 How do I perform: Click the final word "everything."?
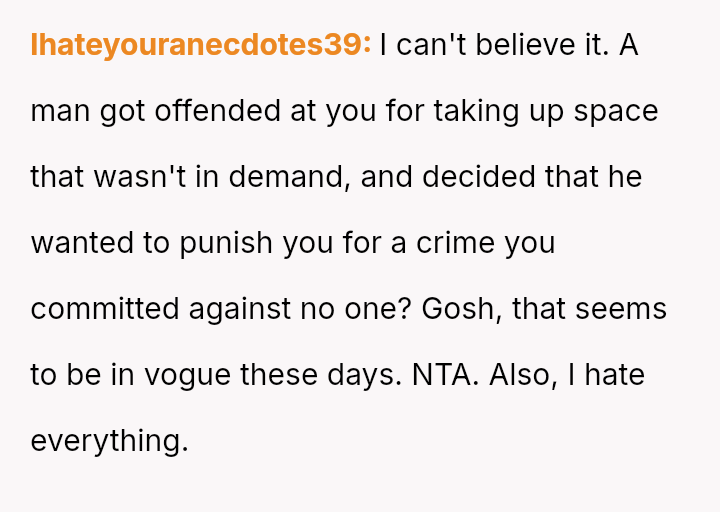point(109,441)
